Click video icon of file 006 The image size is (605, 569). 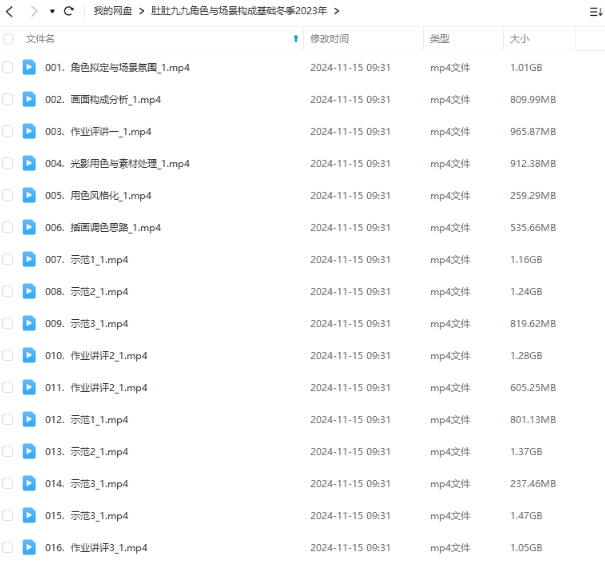point(29,227)
